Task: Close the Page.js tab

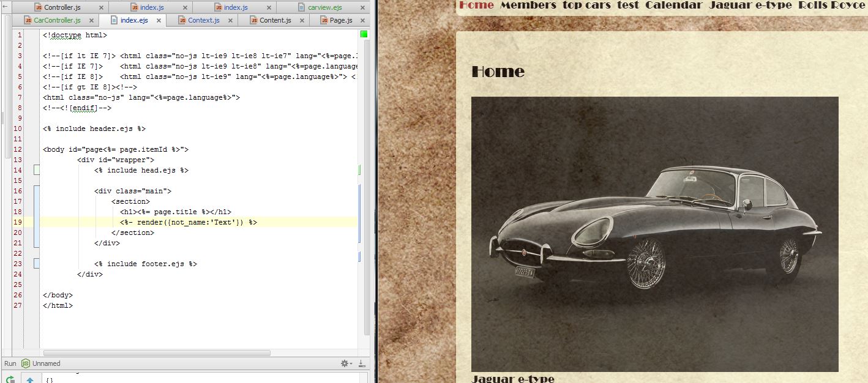Action: click(x=363, y=21)
